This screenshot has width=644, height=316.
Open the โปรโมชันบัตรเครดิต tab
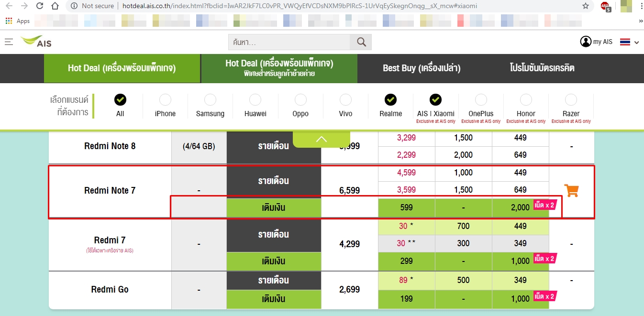tap(542, 68)
